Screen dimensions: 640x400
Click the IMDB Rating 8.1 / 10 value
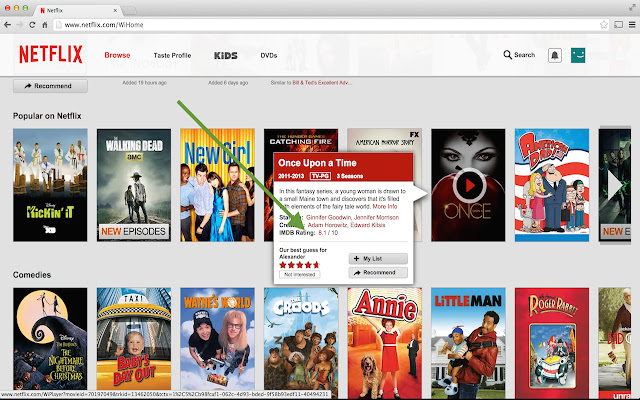[328, 233]
